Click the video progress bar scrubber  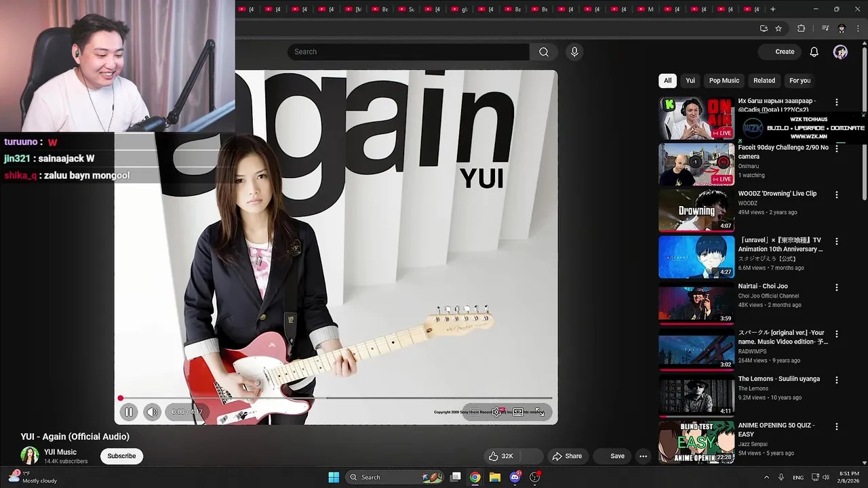click(121, 398)
